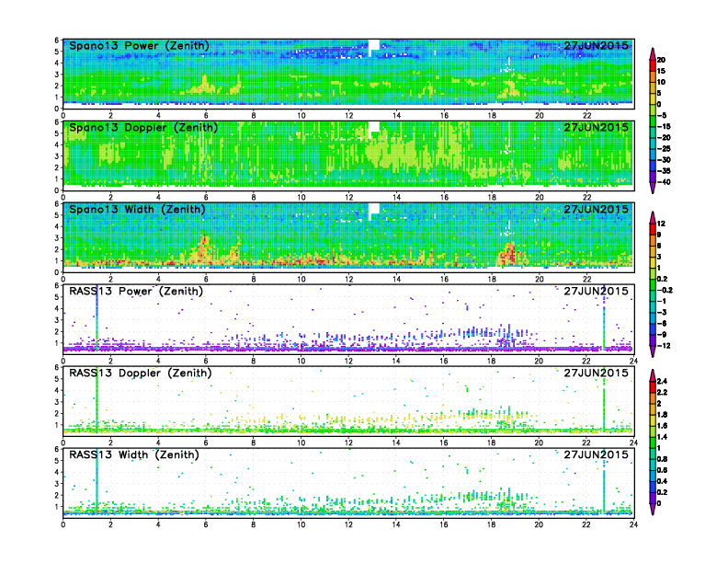Click the '12' hour tick under RASS13 Width panel
728x563 pixels.
(x=348, y=524)
